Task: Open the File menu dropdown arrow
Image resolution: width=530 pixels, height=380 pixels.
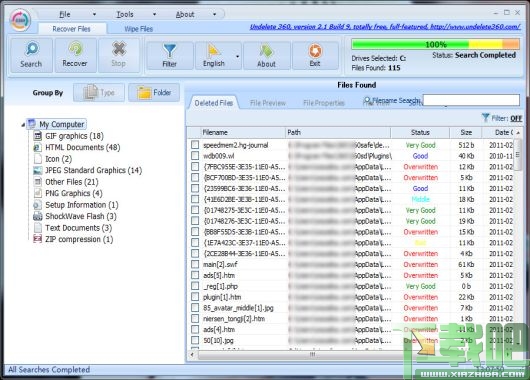Action: (94, 15)
